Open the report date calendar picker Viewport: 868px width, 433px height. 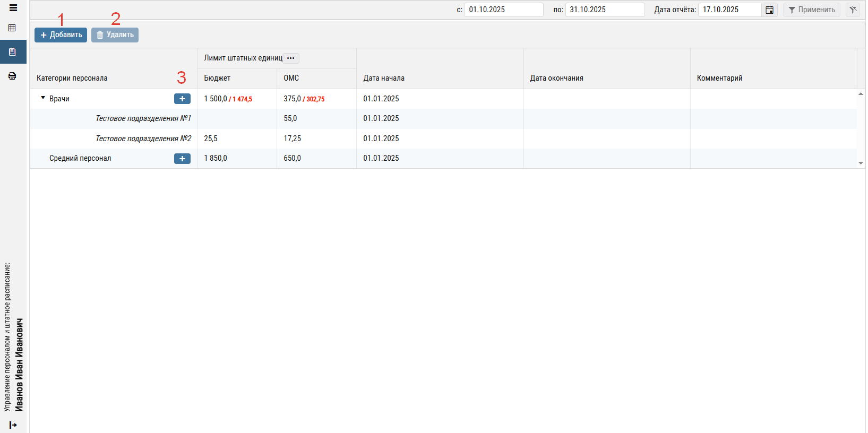click(769, 10)
